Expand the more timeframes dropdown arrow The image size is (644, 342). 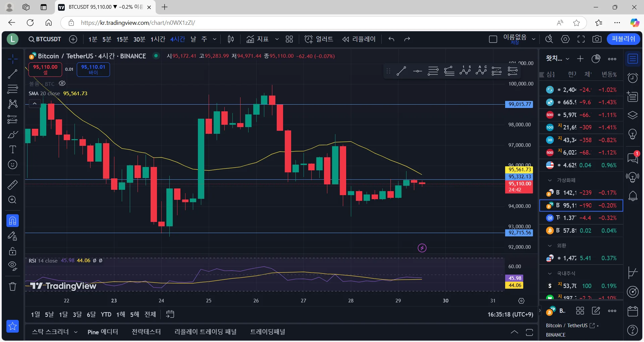(x=215, y=39)
